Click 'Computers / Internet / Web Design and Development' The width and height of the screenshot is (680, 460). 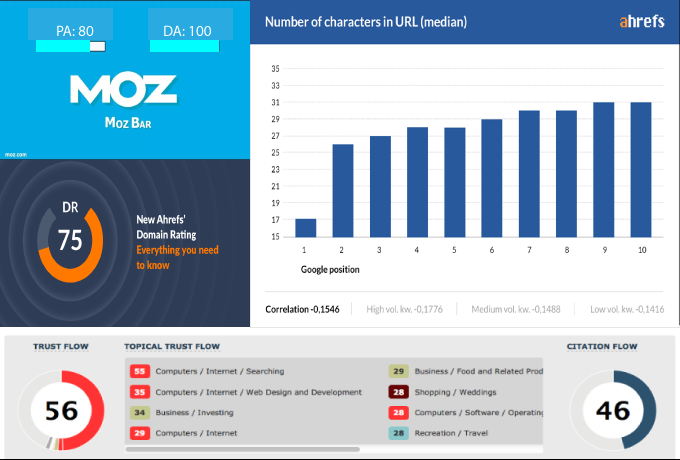pos(258,392)
